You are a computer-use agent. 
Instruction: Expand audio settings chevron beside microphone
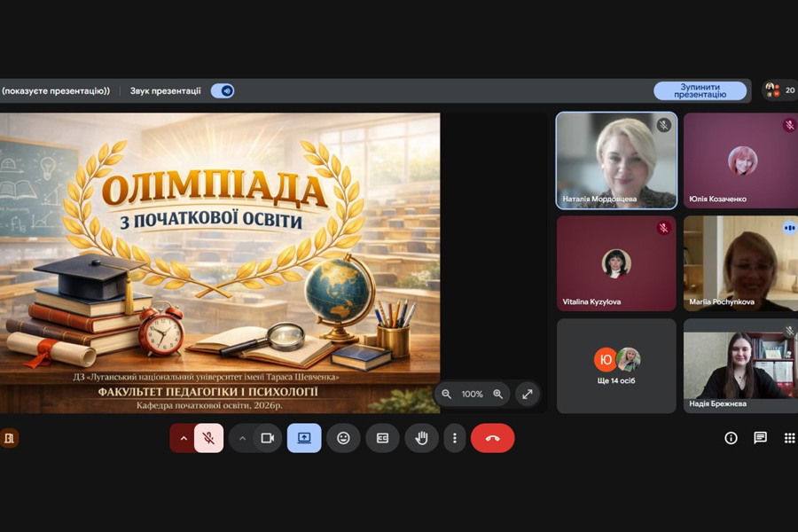point(184,438)
